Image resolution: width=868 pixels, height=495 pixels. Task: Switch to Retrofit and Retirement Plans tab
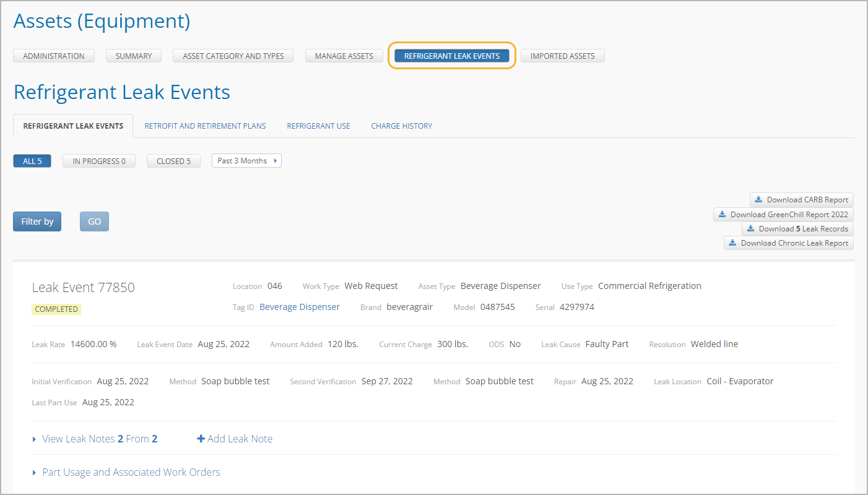pos(205,126)
